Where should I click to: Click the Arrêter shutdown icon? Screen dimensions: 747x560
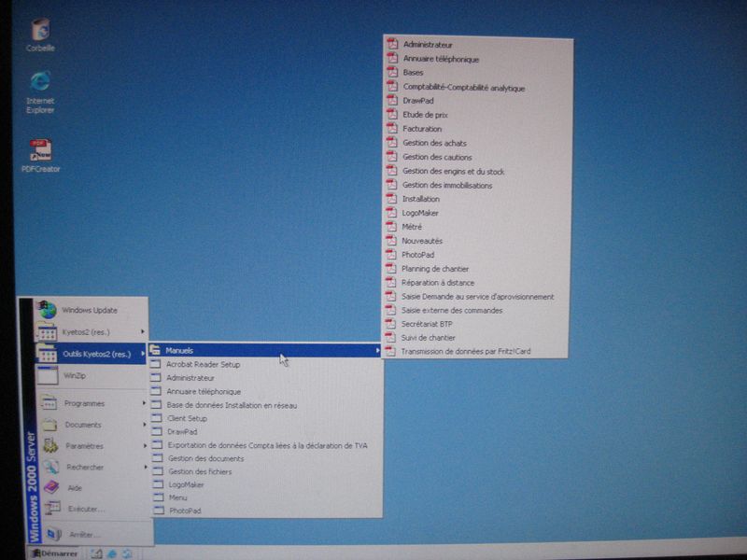pos(54,534)
